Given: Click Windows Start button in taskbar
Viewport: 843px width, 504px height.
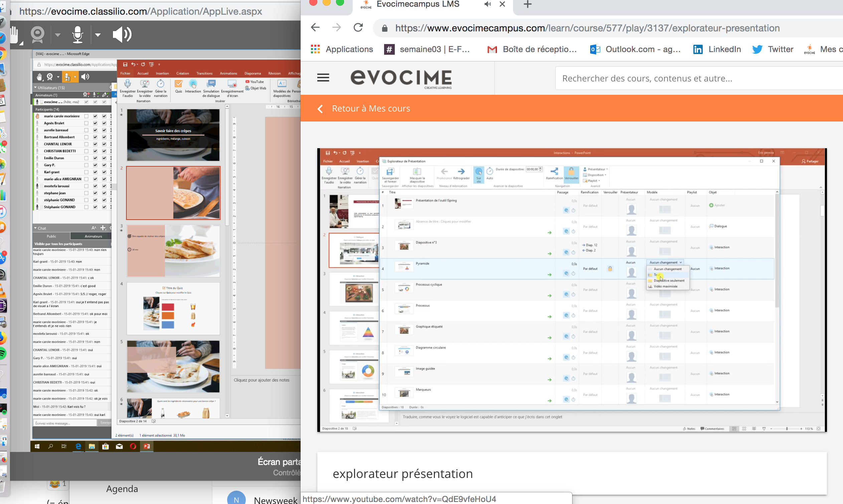Looking at the screenshot, I should pyautogui.click(x=37, y=446).
